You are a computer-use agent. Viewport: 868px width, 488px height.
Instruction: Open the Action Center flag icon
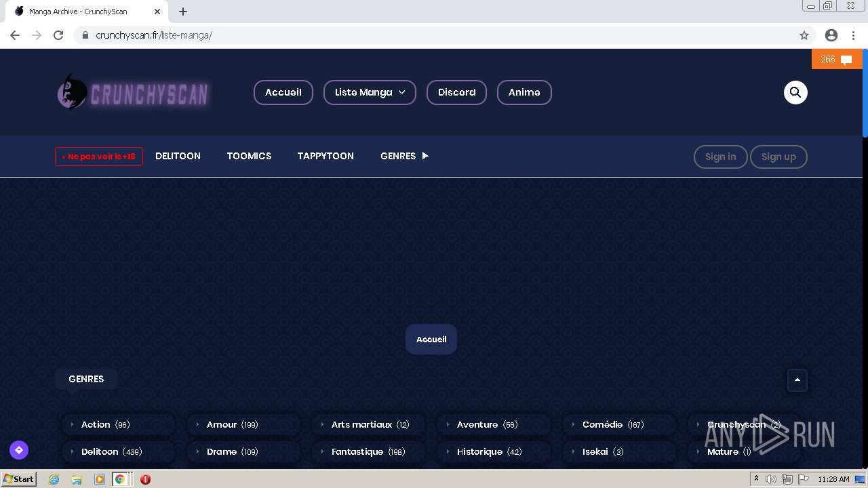[802, 479]
